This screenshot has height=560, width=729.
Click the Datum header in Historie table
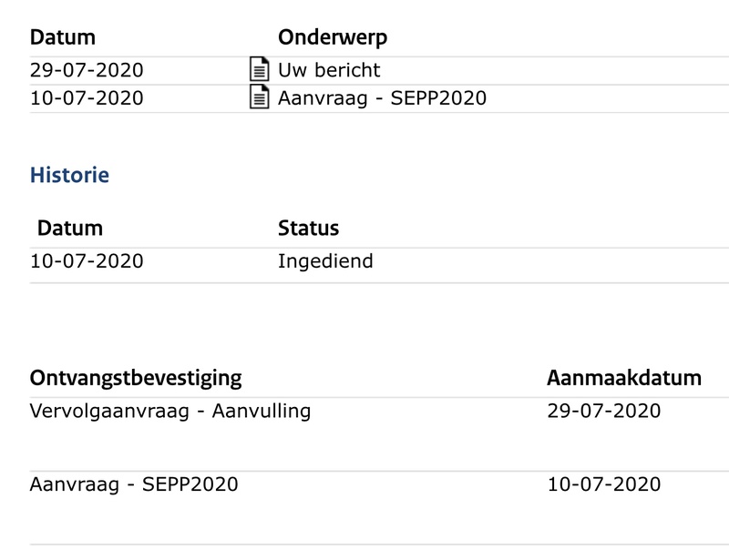pyautogui.click(x=70, y=228)
